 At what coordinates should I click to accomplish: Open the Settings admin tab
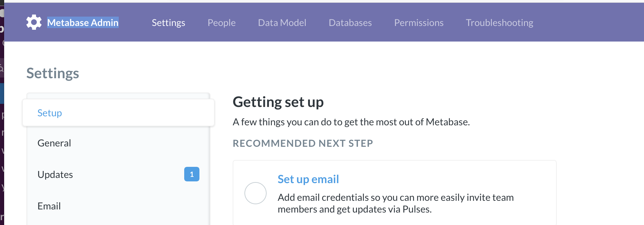[x=168, y=22]
